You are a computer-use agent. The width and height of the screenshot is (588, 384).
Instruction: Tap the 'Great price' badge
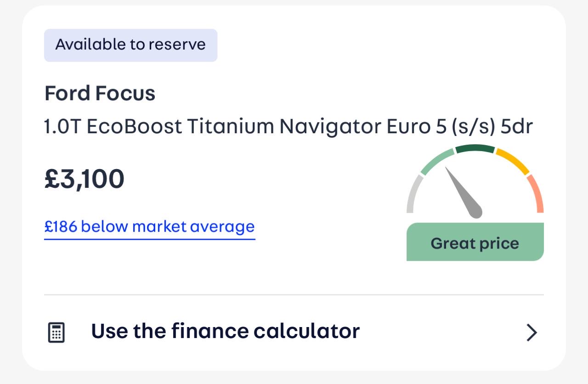(x=475, y=243)
